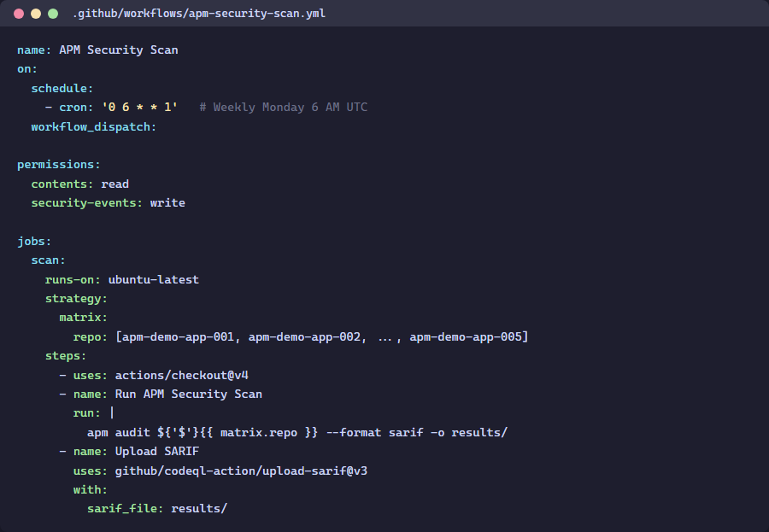
Task: Click the 'apm audit' command line
Action: [297, 432]
